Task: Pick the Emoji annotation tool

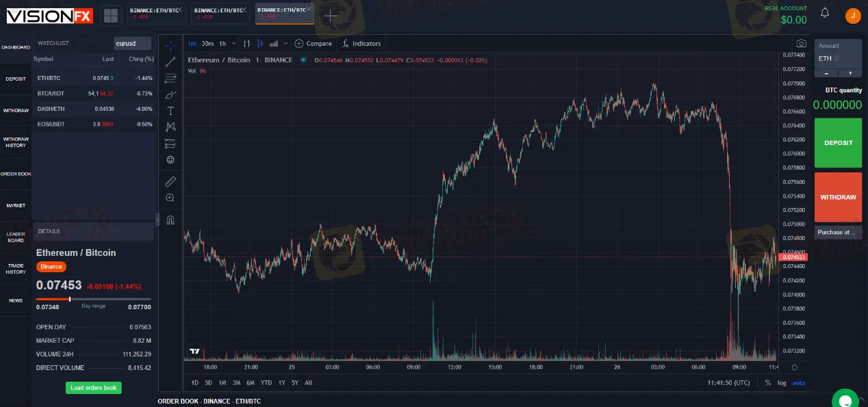Action: [x=170, y=159]
